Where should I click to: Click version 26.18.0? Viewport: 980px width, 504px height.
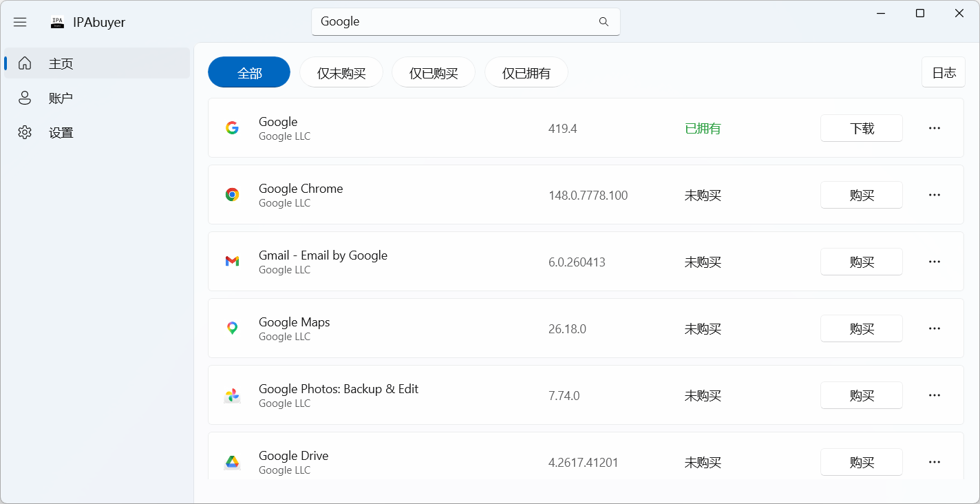click(x=567, y=329)
